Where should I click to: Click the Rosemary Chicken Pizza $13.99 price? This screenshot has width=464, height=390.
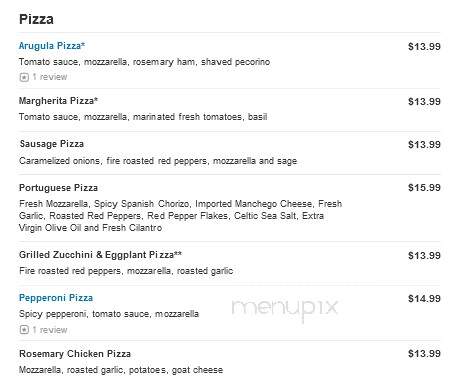coord(424,354)
